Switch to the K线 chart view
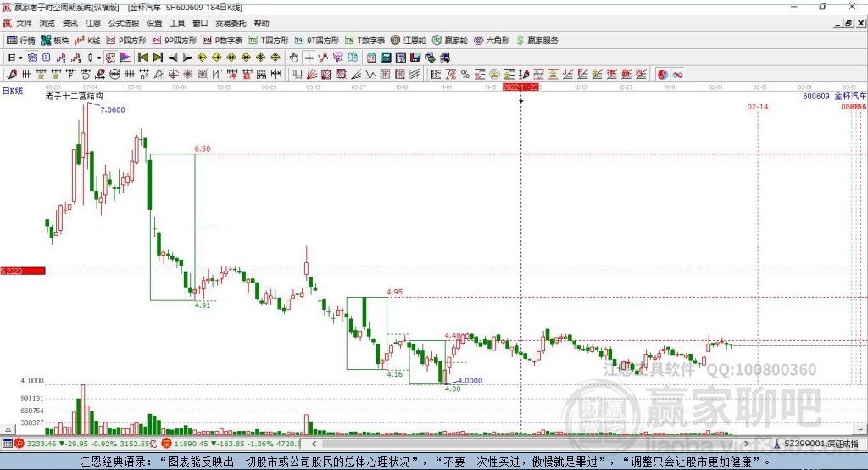Image resolution: width=868 pixels, height=470 pixels. 87,41
